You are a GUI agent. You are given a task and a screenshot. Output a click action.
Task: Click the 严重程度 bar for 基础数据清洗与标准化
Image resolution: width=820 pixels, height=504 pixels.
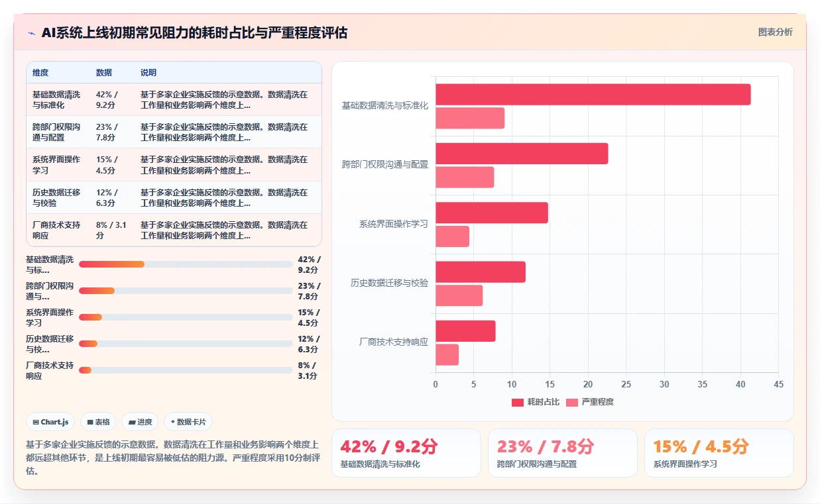point(470,118)
